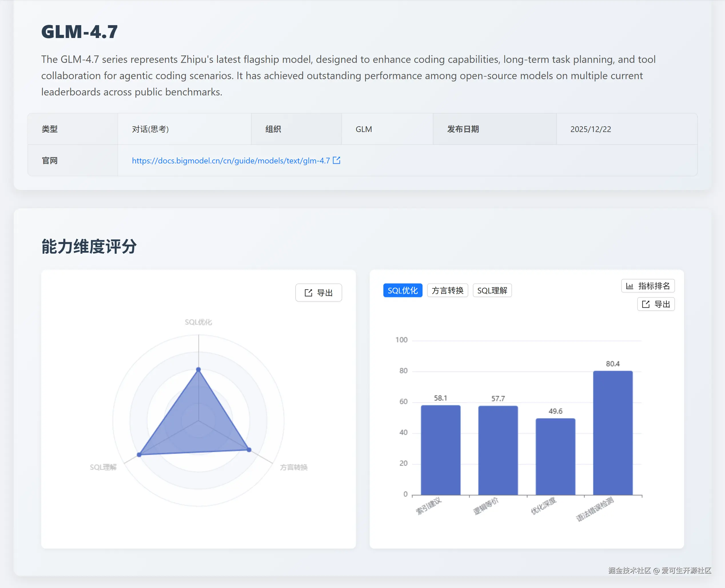725x588 pixels.
Task: Click the radar point on the SQL理解 axis
Action: coord(139,455)
